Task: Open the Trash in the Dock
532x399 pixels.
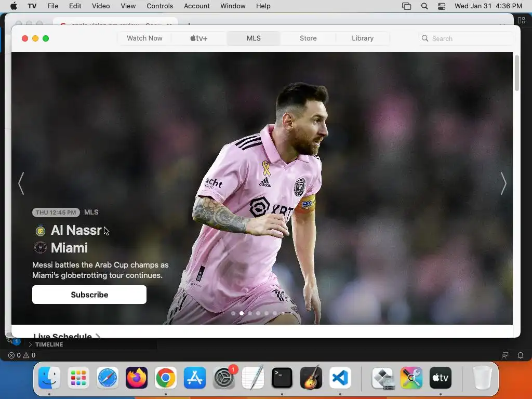Action: click(482, 378)
